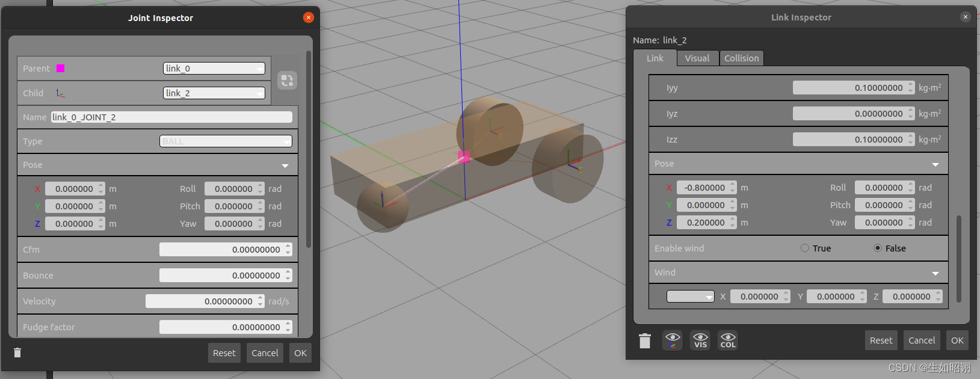980x379 pixels.
Task: Click the swap parent and child icon
Action: pos(287,80)
